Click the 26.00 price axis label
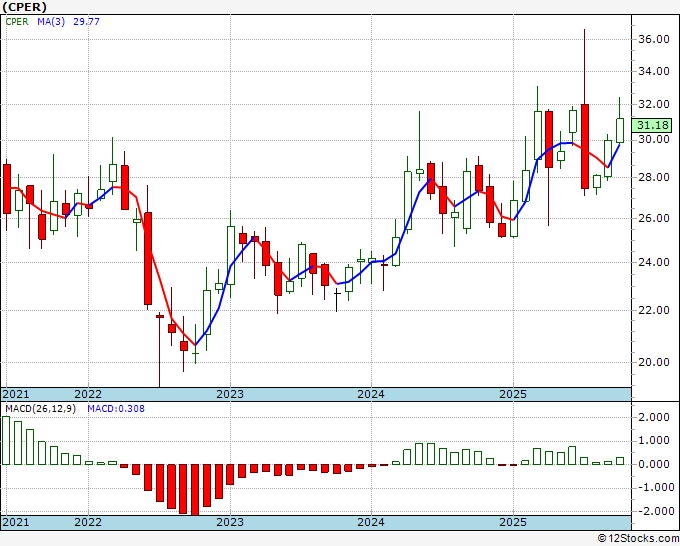Screen dimensions: 680x546 (654, 218)
